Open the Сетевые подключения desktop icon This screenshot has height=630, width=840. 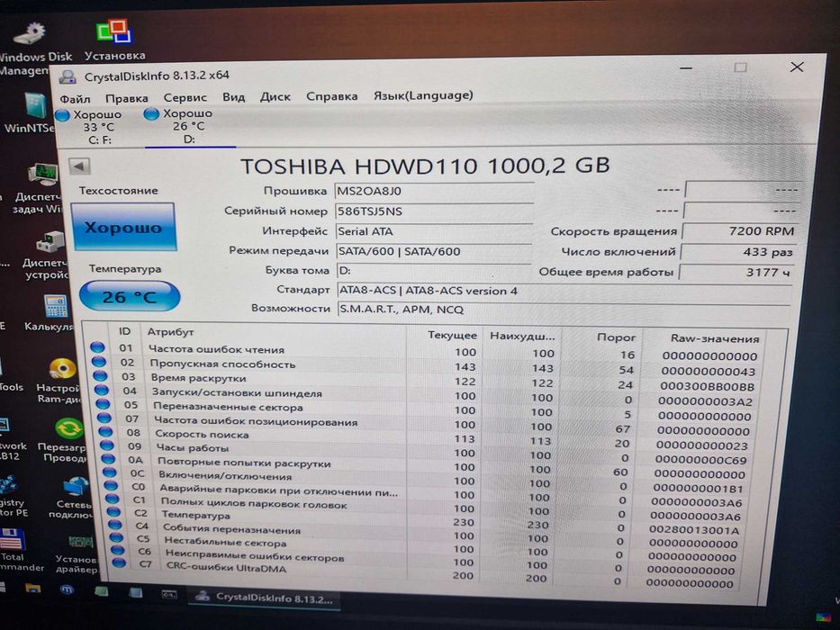click(72, 499)
